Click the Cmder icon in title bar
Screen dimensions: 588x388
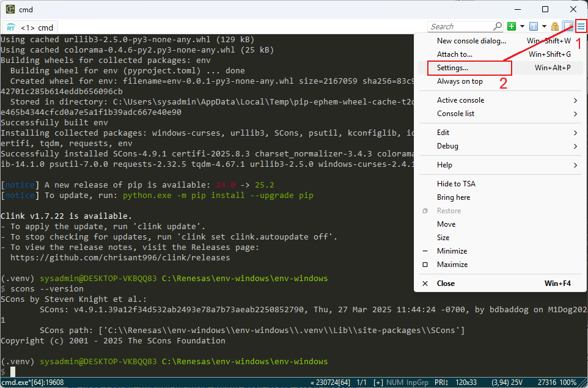coord(10,9)
